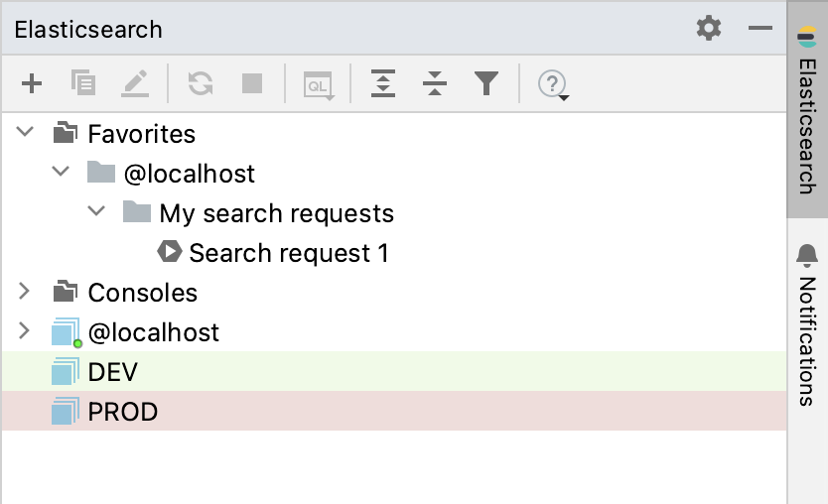The height and width of the screenshot is (504, 828).
Task: Select the Elasticsearch side tab
Action: [807, 110]
